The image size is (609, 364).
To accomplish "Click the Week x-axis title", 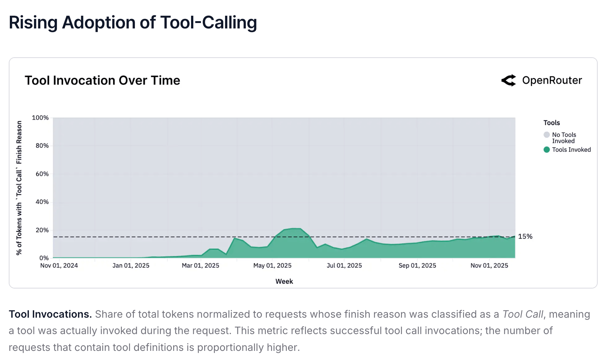I will click(x=284, y=281).
